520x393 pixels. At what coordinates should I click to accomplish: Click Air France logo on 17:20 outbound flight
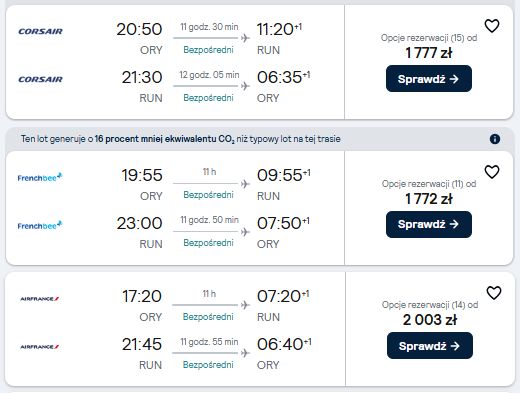pos(40,299)
